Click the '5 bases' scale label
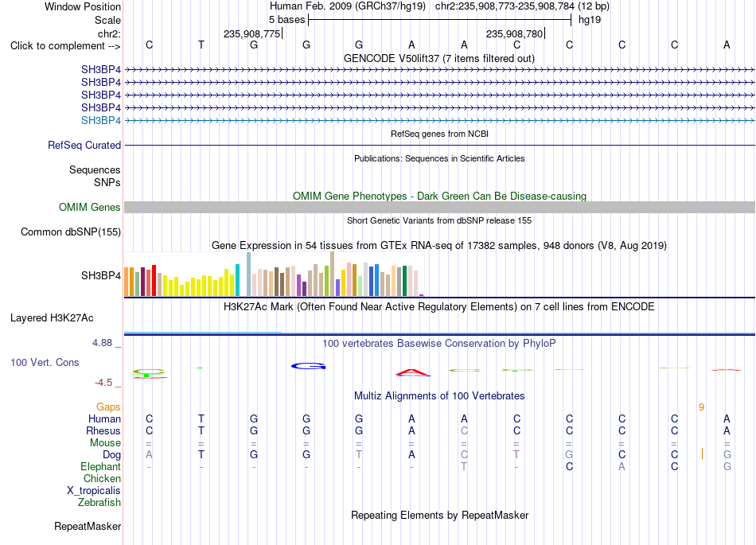The height and width of the screenshot is (545, 756). (x=286, y=20)
